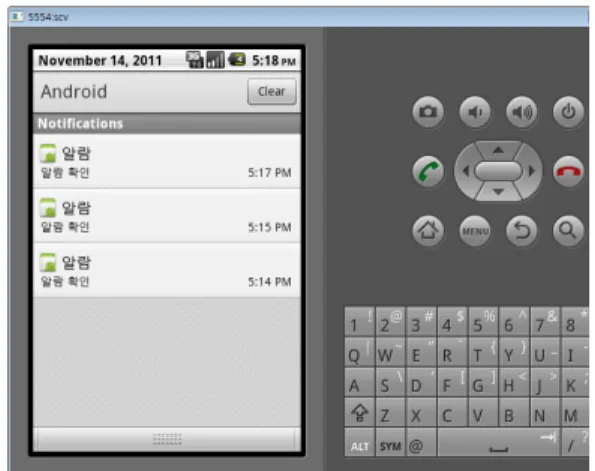
Task: Click the Q keyboard key
Action: (x=359, y=352)
